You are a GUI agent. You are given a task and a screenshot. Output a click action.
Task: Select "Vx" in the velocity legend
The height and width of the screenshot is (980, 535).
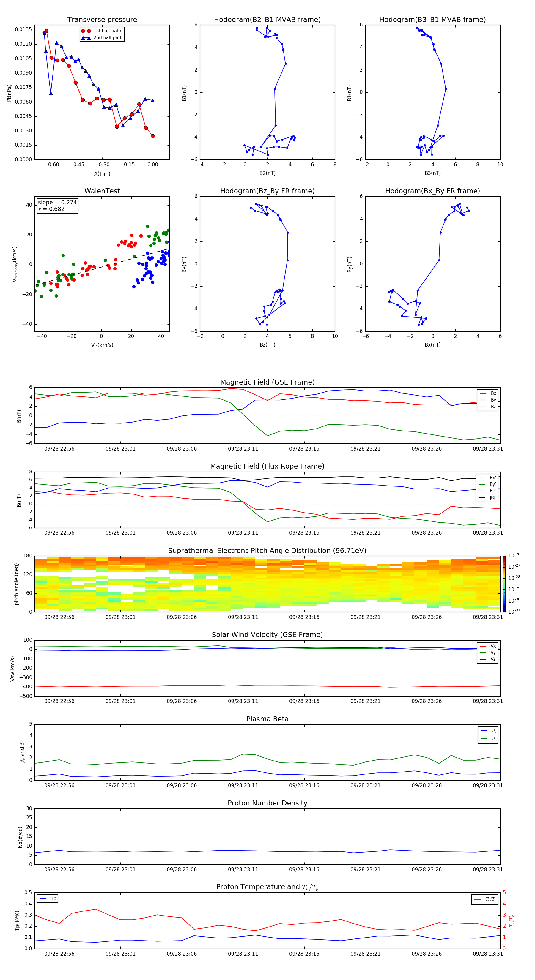coord(488,646)
